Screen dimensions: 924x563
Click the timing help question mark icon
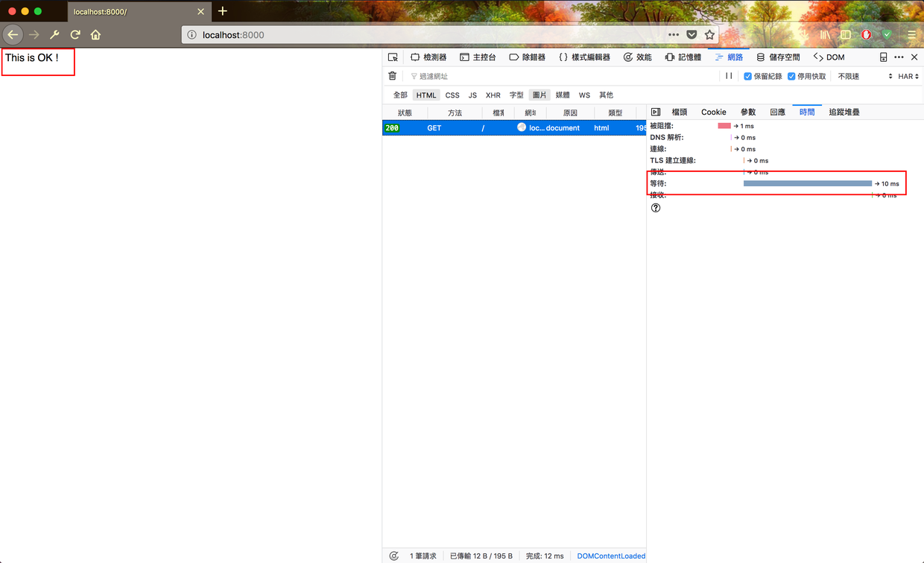click(x=656, y=208)
